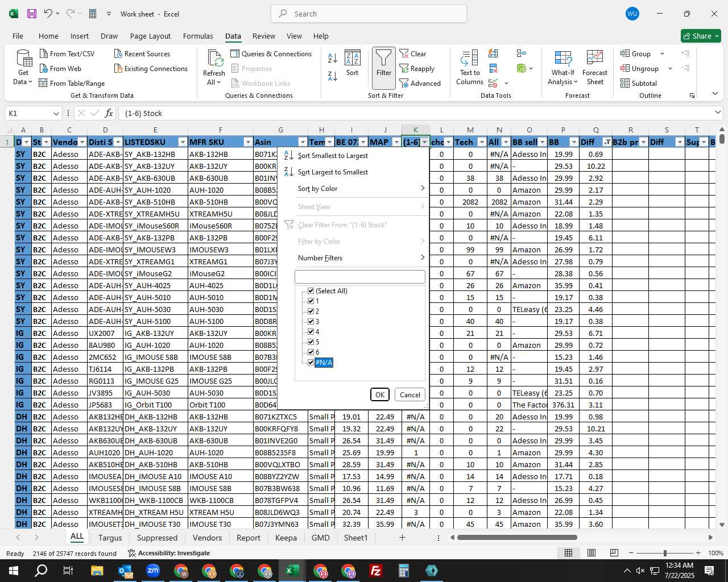Open the Review ribbon tab
The width and height of the screenshot is (728, 582).
point(264,36)
